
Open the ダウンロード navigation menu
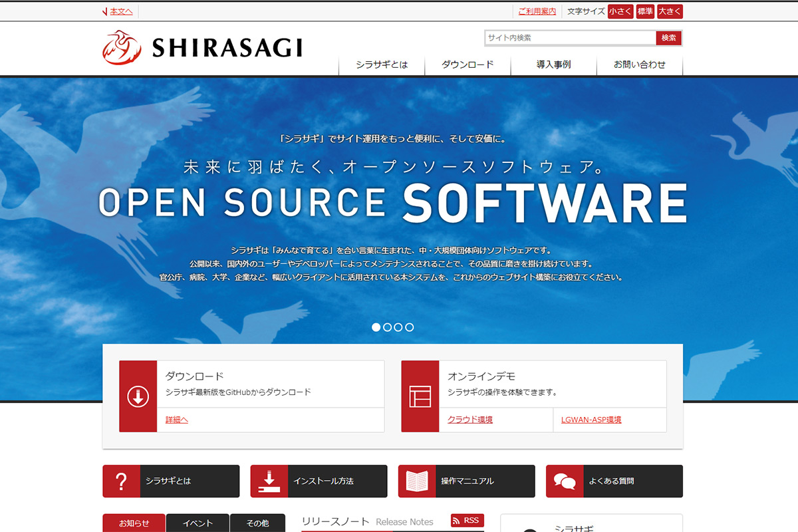coord(468,65)
